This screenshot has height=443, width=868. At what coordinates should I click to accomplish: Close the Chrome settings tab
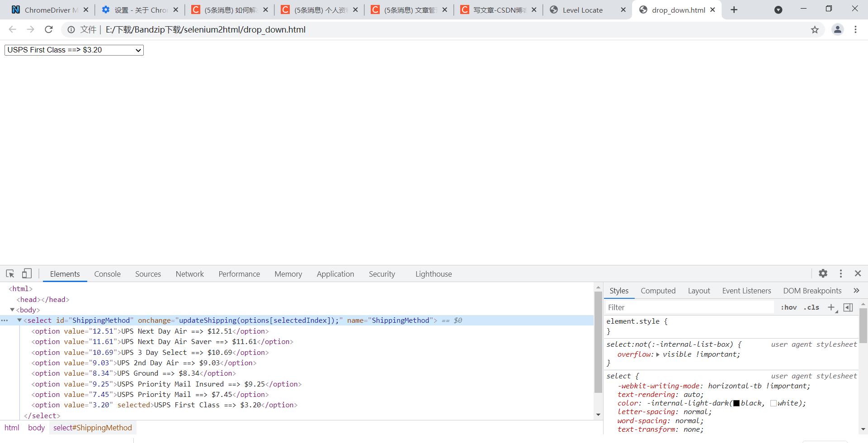(x=176, y=10)
